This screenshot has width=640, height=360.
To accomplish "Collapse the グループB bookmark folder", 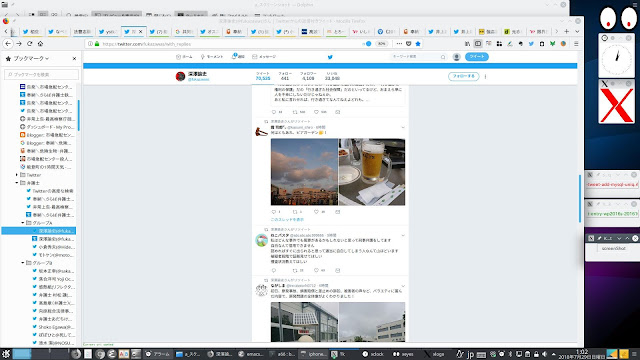I will pyautogui.click(x=23, y=263).
